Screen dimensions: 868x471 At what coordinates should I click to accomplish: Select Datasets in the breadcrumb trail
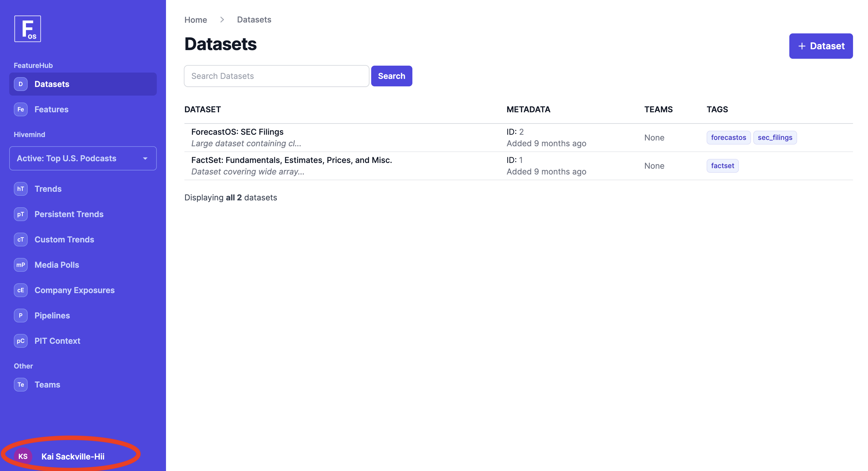tap(254, 20)
